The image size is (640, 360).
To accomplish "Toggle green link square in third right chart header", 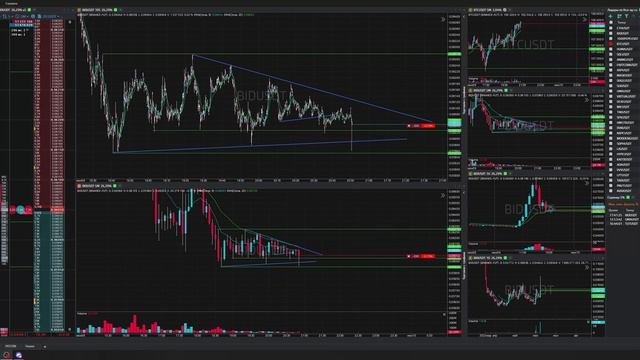I will pos(505,174).
